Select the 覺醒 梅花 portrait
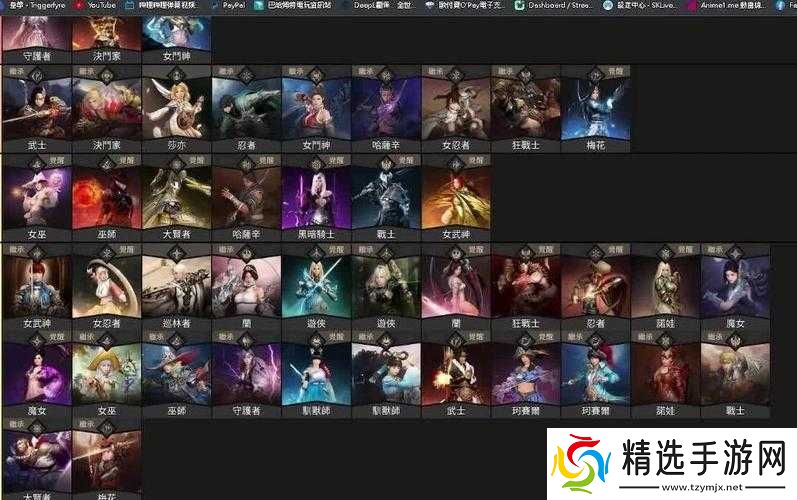Viewport: 797px width, 500px height. (x=595, y=108)
